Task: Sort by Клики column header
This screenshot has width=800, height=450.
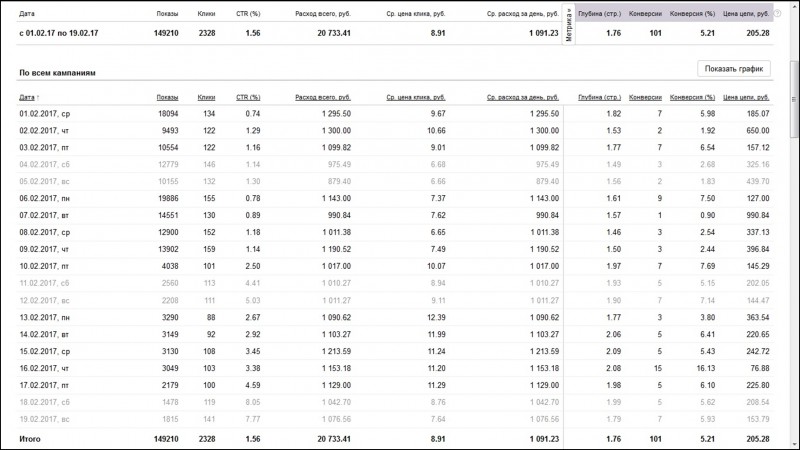Action: coord(206,97)
